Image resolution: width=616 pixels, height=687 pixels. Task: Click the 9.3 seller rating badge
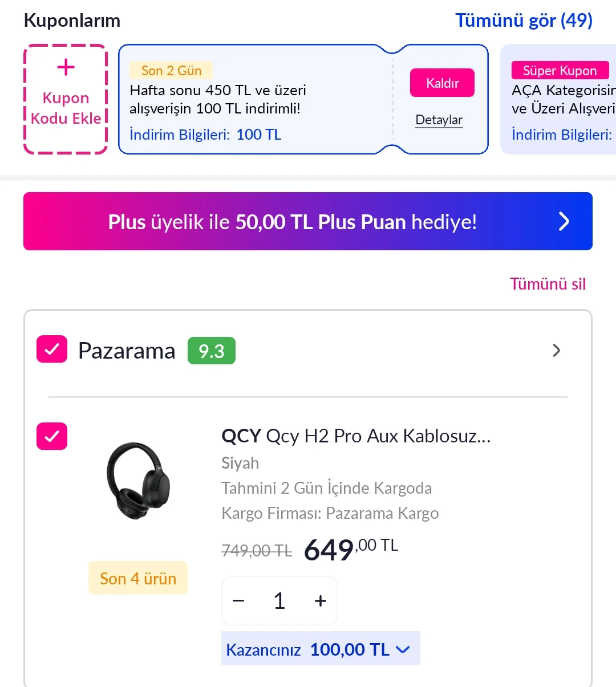tap(211, 351)
